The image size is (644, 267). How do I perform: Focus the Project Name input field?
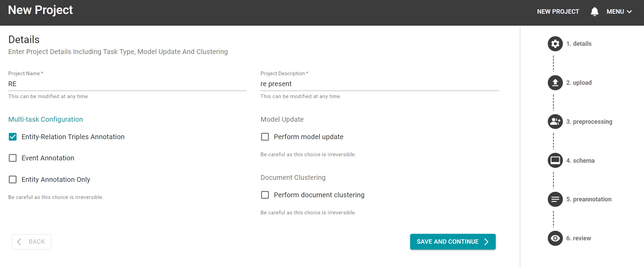pos(127,84)
